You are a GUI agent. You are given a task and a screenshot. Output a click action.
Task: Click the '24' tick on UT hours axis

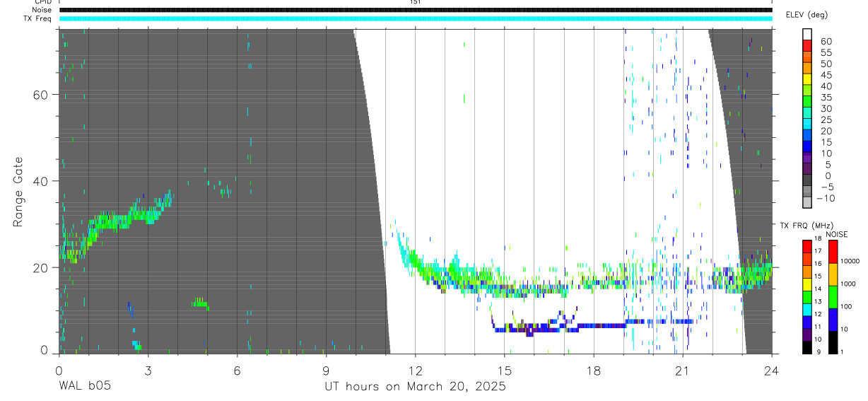[772, 370]
